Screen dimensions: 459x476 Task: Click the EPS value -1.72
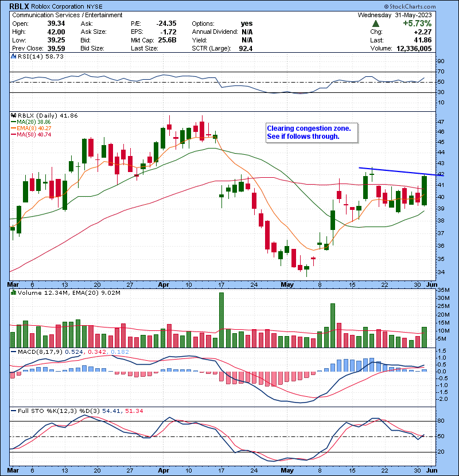pyautogui.click(x=169, y=32)
